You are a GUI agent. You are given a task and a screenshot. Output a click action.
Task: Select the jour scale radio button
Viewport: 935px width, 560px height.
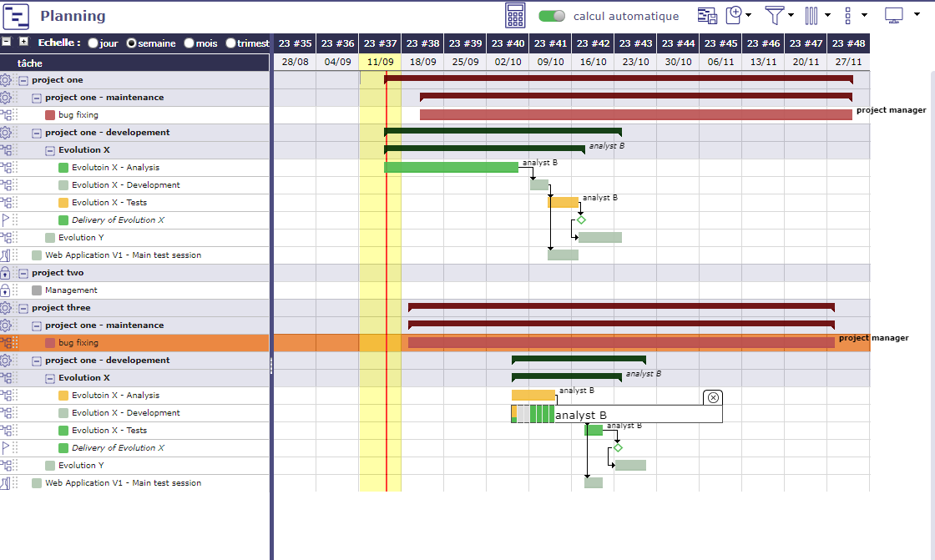pyautogui.click(x=93, y=44)
